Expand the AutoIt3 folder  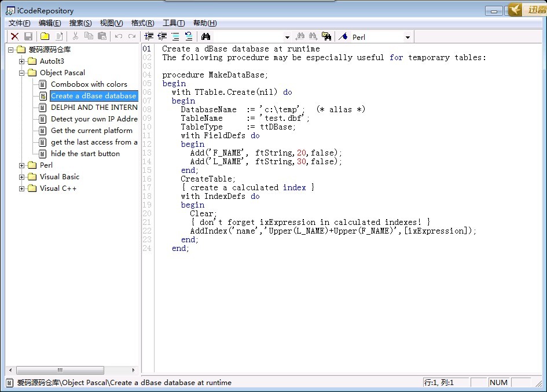[22, 61]
